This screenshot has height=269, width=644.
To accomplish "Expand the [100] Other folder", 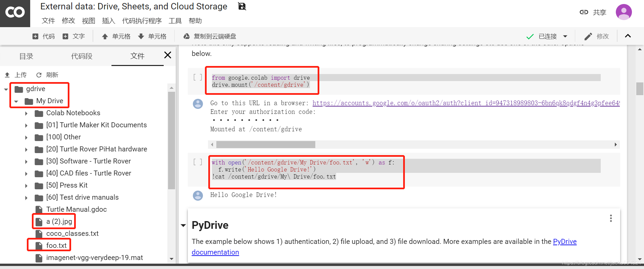I will (x=26, y=137).
